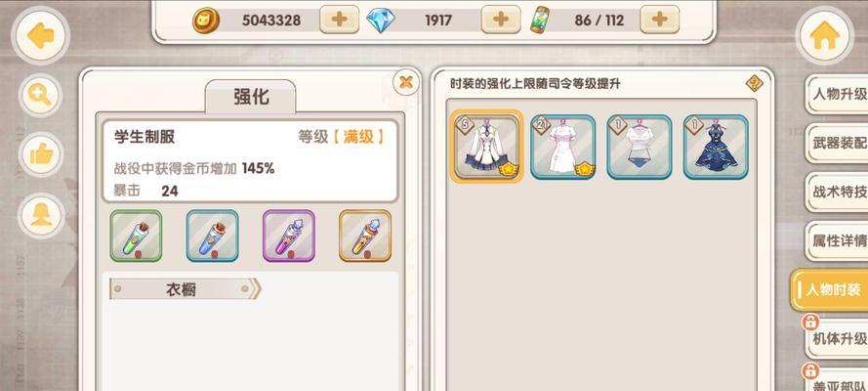The width and height of the screenshot is (868, 391).
Task: Select the purple potion item
Action: point(288,236)
